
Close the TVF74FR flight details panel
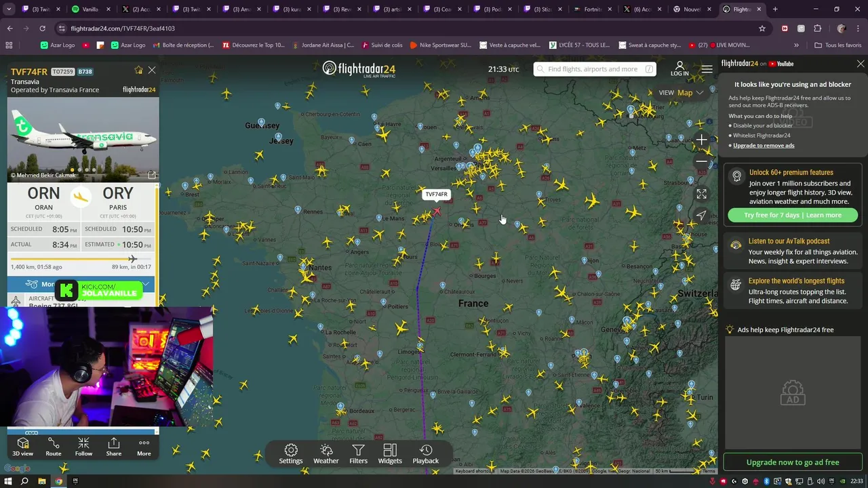point(152,70)
